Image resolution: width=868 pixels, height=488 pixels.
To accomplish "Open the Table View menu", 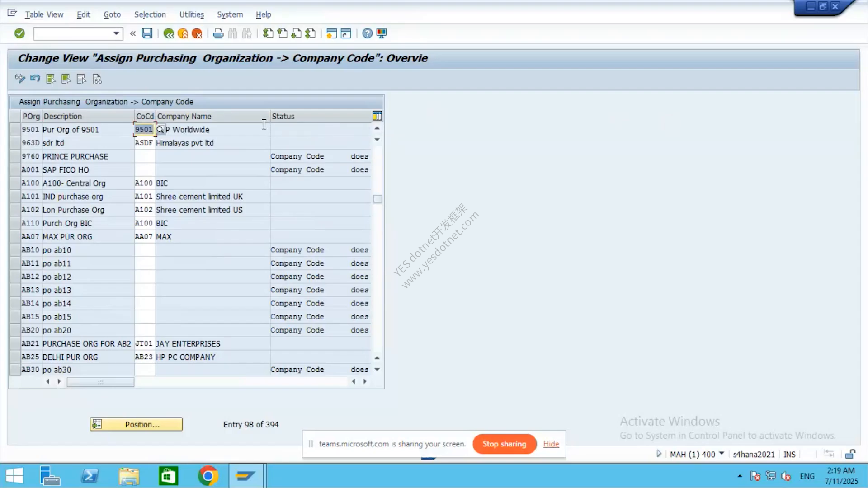I will point(44,14).
